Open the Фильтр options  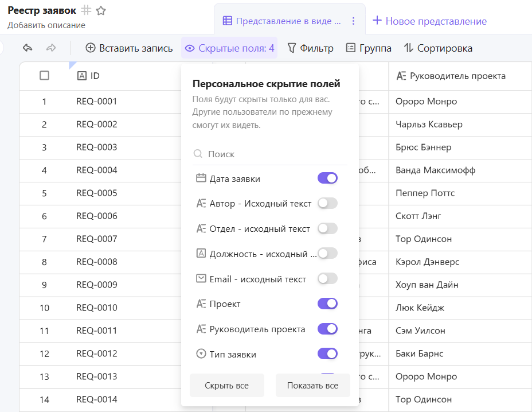coord(311,48)
